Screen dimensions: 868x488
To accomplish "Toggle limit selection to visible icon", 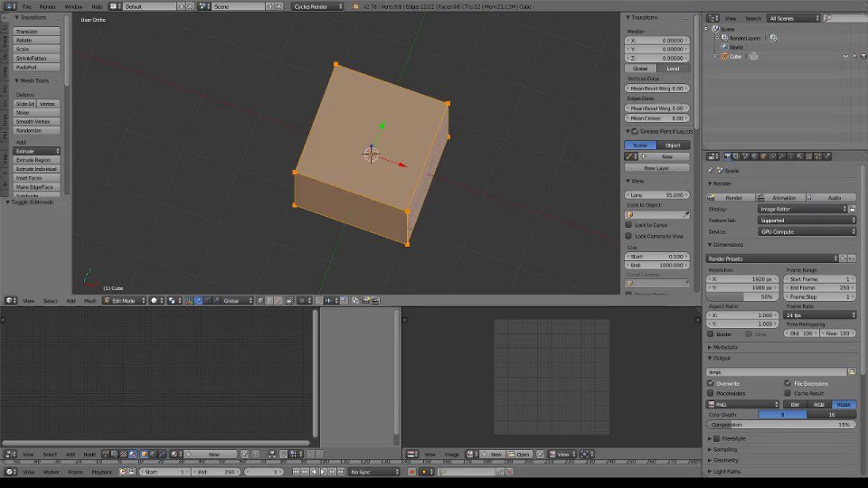I will coord(289,300).
